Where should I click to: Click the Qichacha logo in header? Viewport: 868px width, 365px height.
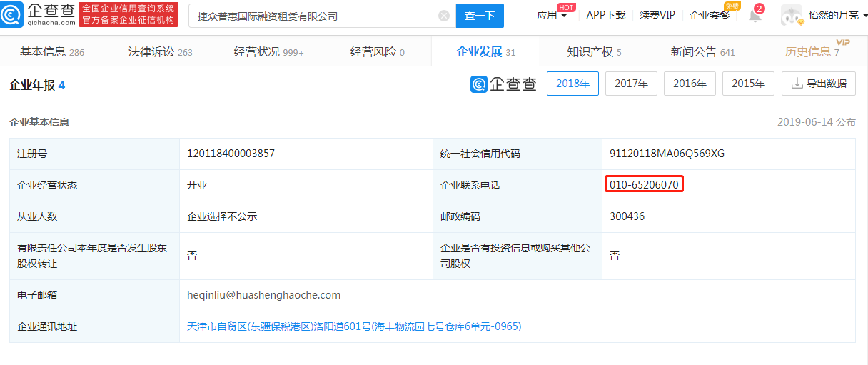[39, 15]
